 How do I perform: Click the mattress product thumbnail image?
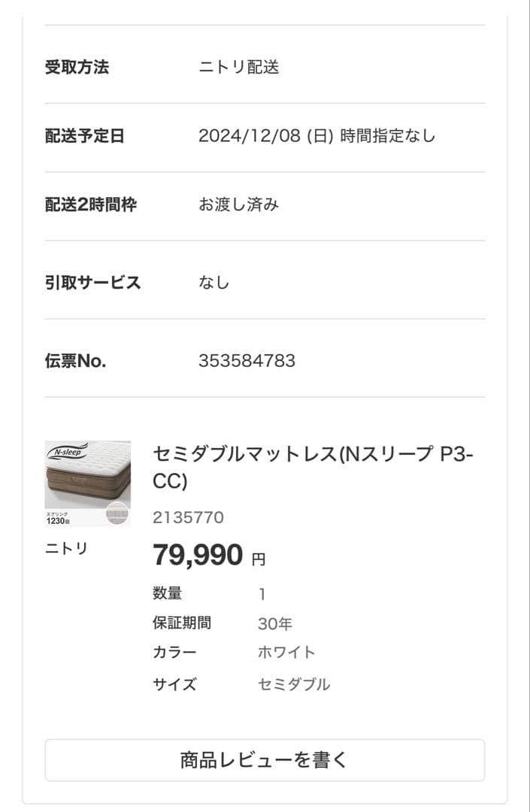pyautogui.click(x=87, y=483)
